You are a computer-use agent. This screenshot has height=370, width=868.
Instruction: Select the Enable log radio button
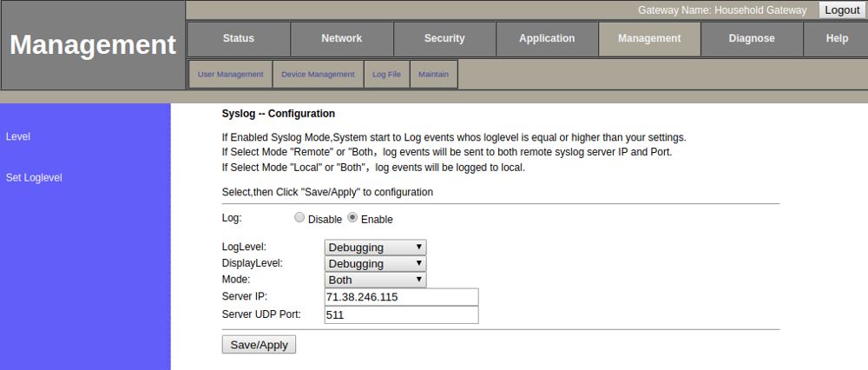point(352,218)
